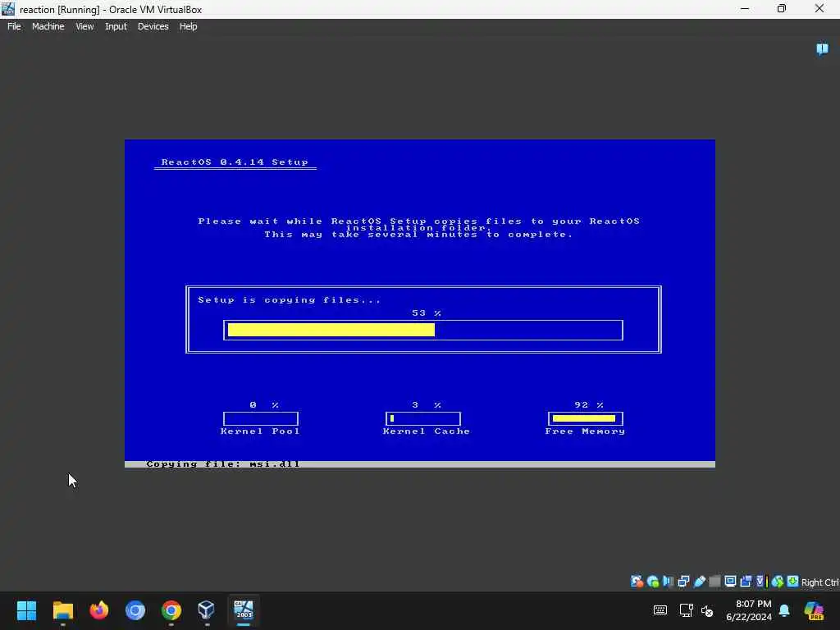Image resolution: width=840 pixels, height=630 pixels.
Task: Click the network adapters status icon
Action: point(683,582)
